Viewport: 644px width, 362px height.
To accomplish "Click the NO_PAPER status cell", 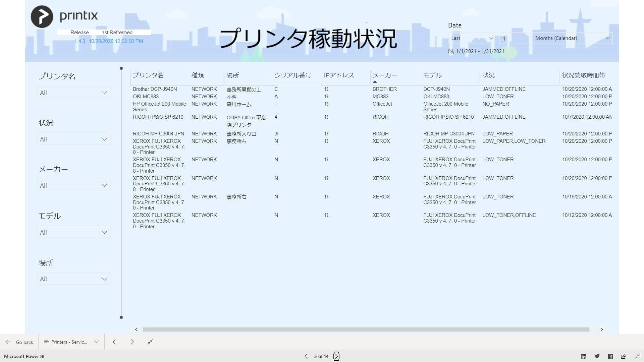I will [495, 104].
